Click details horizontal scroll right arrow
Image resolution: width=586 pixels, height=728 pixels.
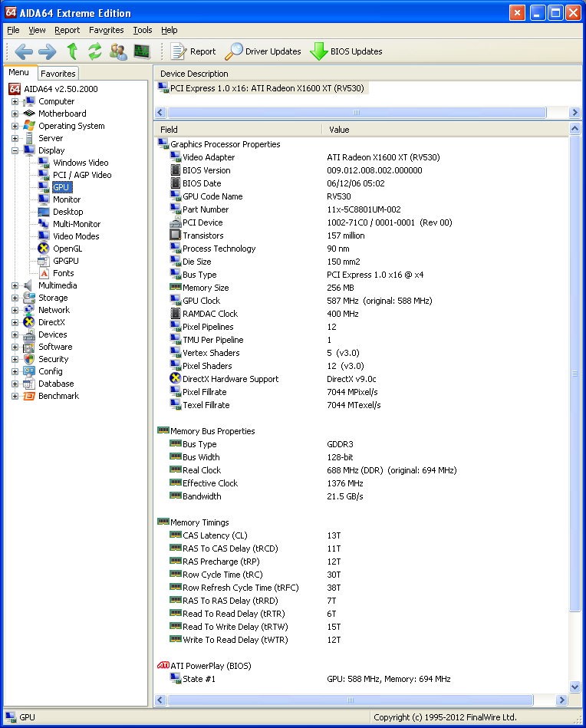tap(562, 700)
